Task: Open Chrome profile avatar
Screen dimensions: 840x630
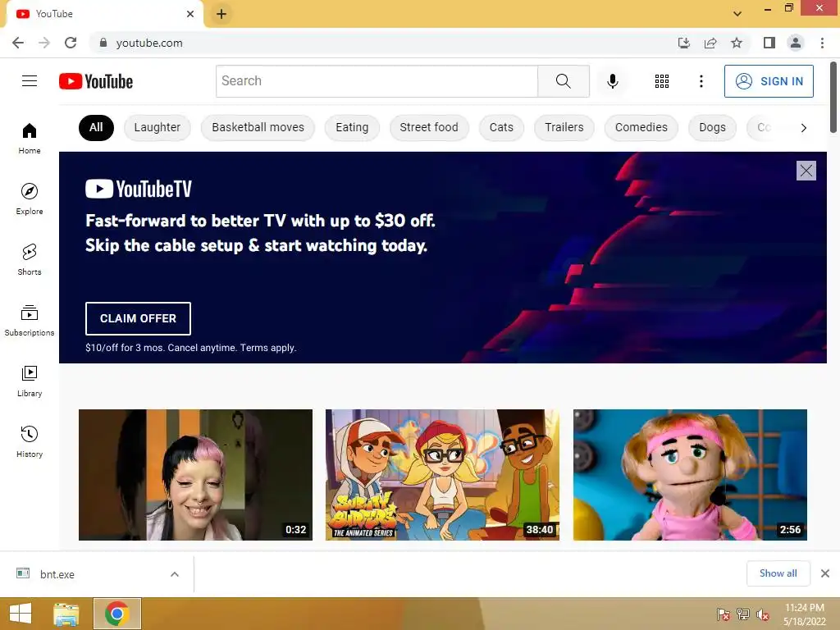Action: click(796, 43)
